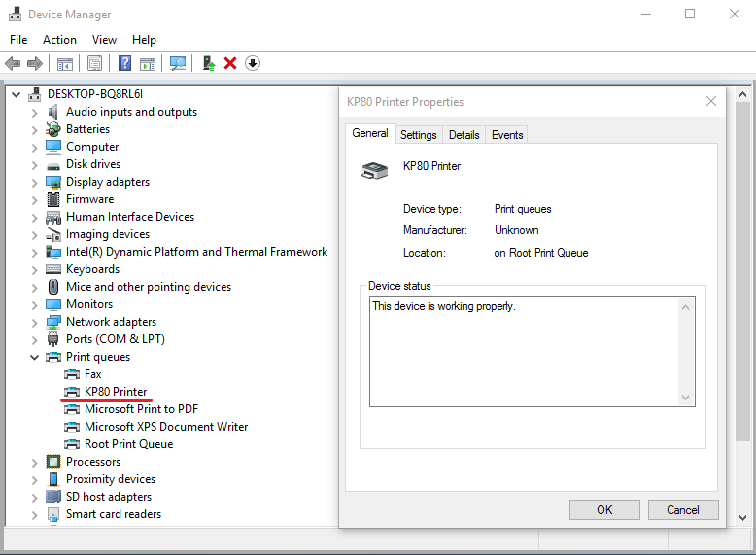
Task: Expand the Audio inputs and outputs category
Action: click(34, 113)
